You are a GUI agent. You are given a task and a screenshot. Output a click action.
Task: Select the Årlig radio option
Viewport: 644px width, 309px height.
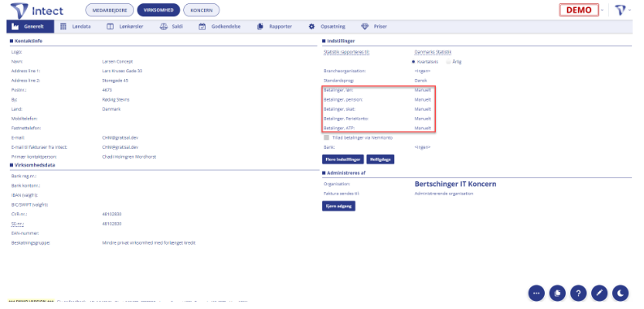coord(454,62)
